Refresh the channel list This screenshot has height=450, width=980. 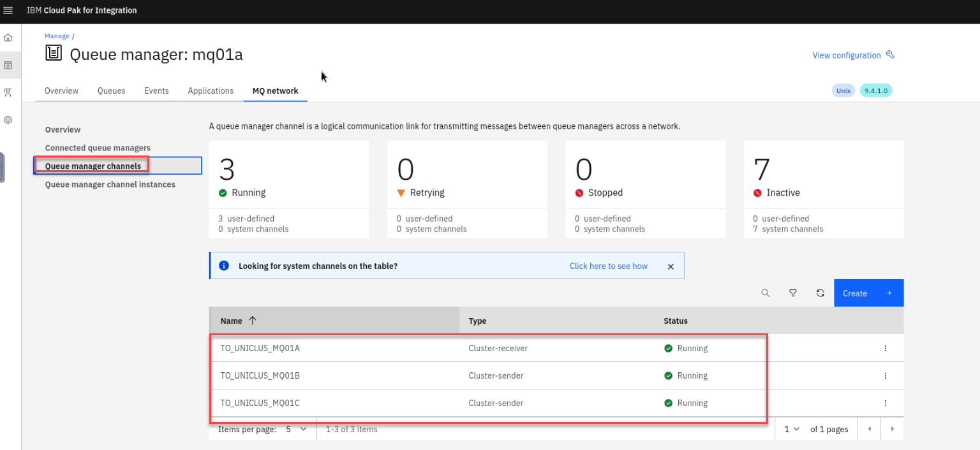[820, 293]
